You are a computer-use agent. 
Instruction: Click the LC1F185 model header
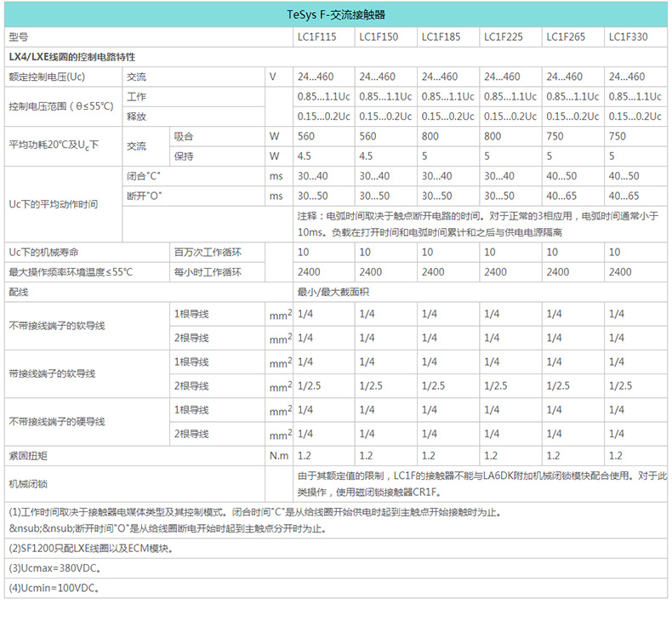point(441,37)
